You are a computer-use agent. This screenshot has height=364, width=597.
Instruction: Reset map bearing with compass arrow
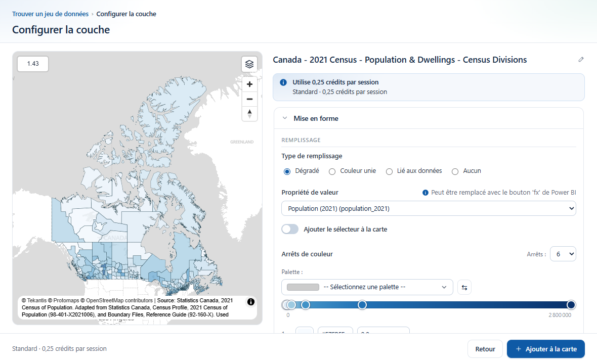coord(250,114)
